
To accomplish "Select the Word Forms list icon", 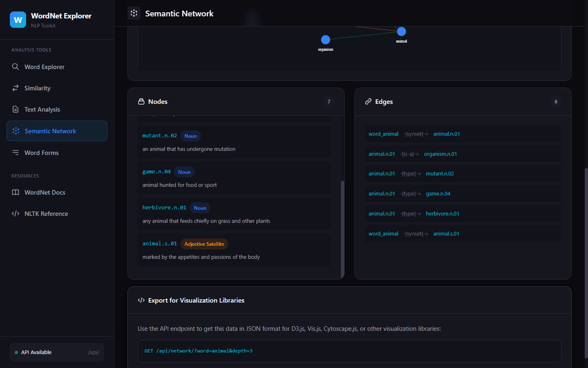I will click(16, 153).
